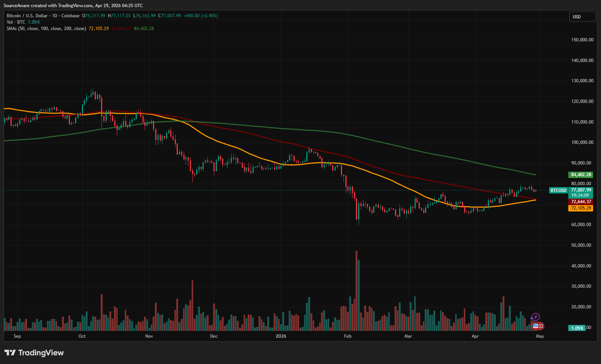Click the 1.09K volume axis tag

(x=577, y=328)
